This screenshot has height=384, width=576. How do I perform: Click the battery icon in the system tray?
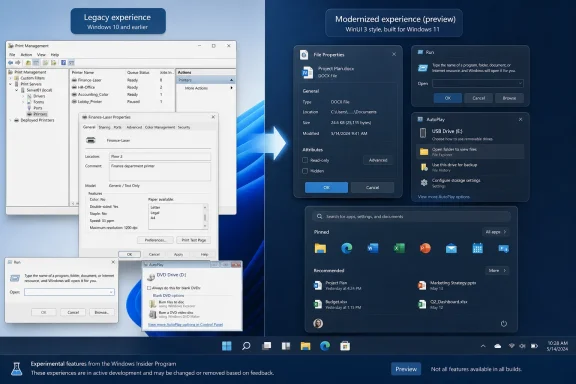click(x=534, y=346)
